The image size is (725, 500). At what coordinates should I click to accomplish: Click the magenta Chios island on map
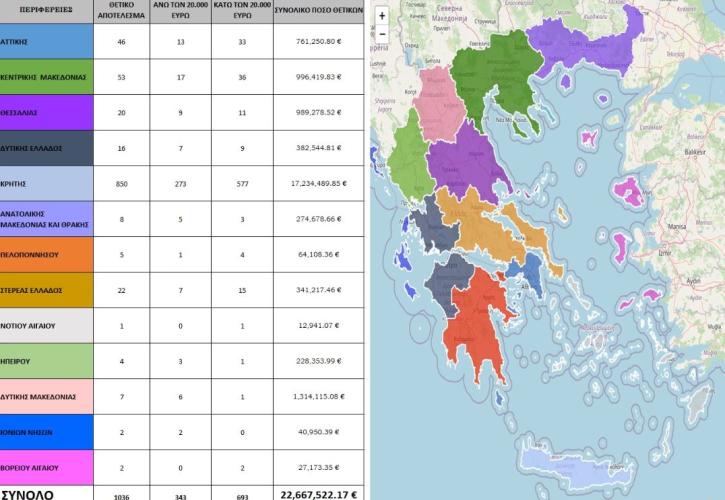tap(620, 248)
